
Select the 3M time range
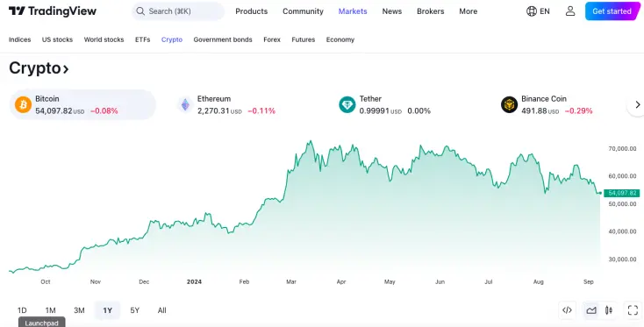coord(79,310)
